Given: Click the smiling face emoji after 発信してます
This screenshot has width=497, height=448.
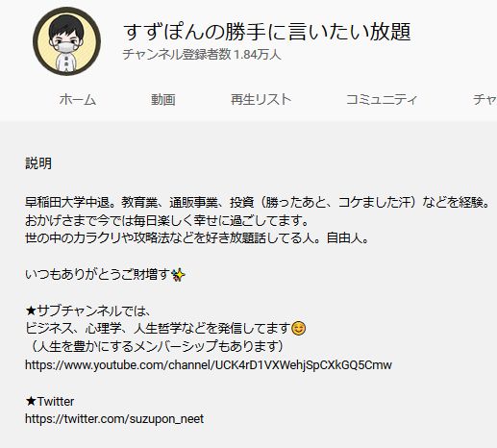Looking at the screenshot, I should [298, 329].
